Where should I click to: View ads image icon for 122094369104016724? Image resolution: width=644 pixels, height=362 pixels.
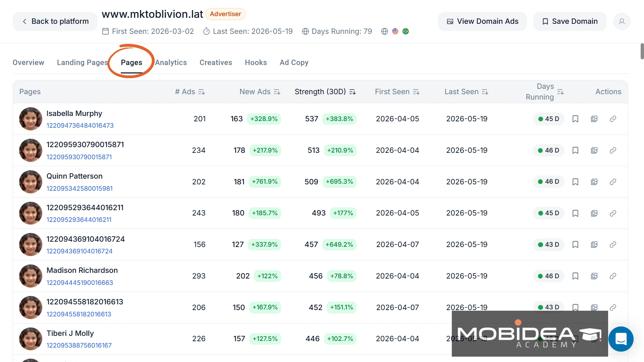[x=594, y=244]
